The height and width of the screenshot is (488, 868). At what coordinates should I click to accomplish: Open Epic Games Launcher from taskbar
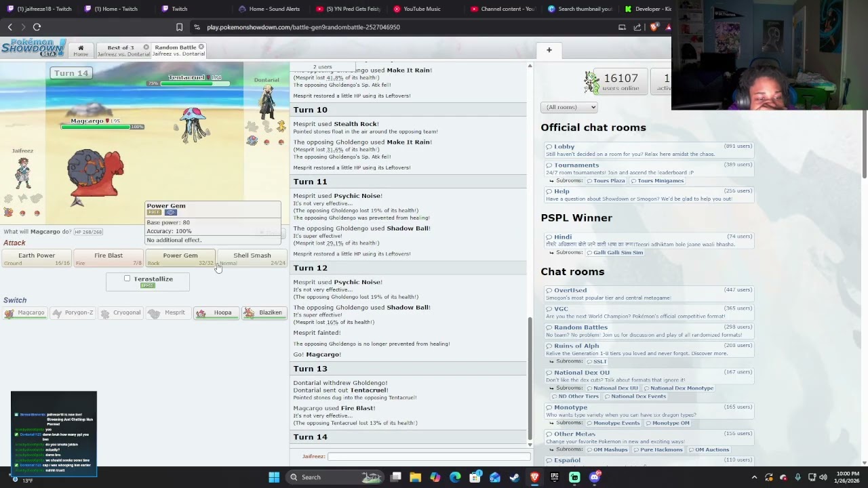click(555, 477)
